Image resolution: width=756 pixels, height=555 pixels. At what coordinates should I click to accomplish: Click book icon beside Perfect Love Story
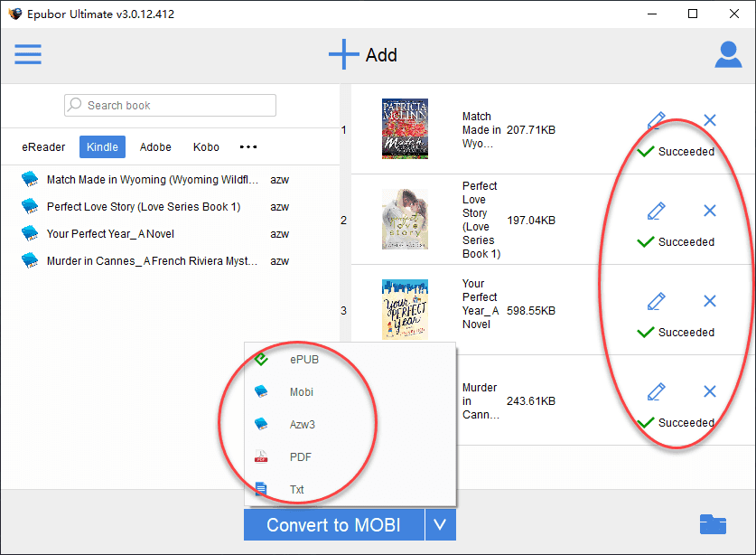[x=30, y=206]
